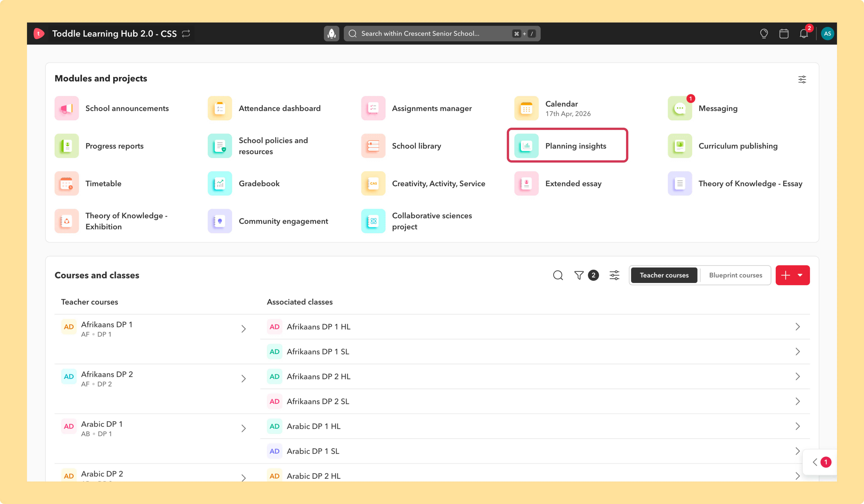
Task: Expand the Afrikaans DP 2 course chevron
Action: [243, 379]
